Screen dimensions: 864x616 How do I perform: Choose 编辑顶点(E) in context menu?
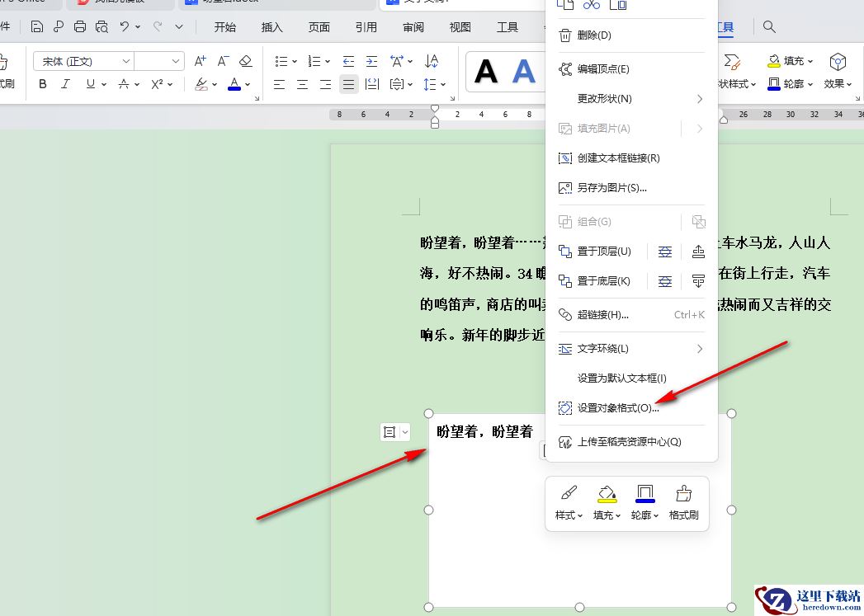631,68
